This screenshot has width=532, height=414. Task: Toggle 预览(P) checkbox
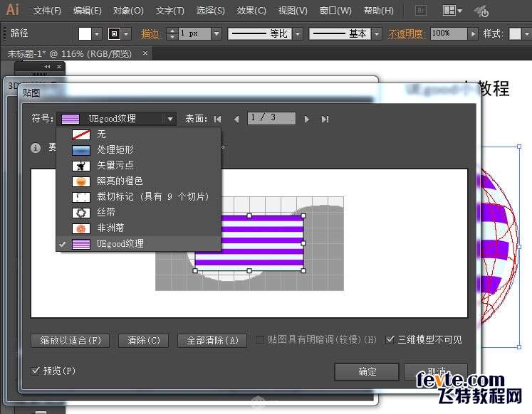(x=35, y=371)
